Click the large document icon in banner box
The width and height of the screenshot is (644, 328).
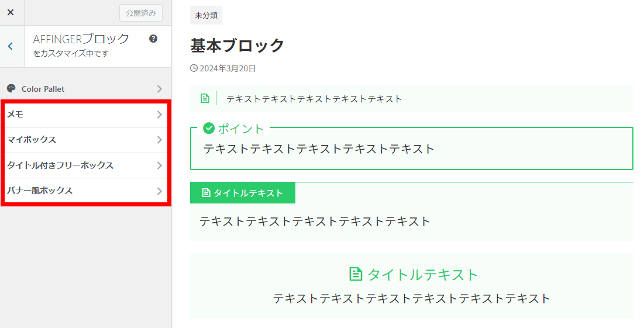[x=356, y=274]
